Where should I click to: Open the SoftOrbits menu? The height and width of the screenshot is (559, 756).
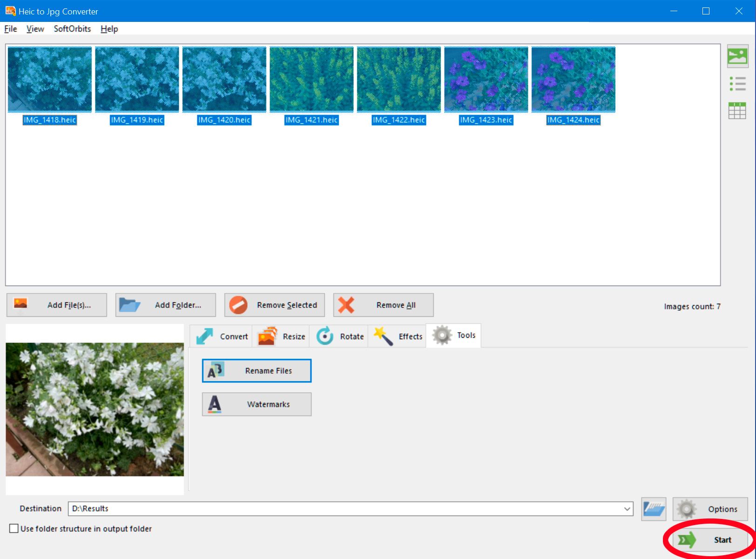(x=72, y=29)
